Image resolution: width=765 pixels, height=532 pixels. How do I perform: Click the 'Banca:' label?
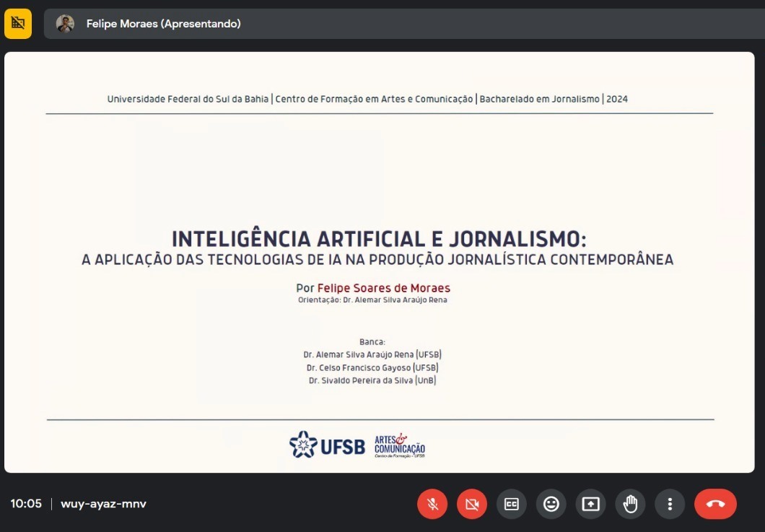tap(372, 341)
